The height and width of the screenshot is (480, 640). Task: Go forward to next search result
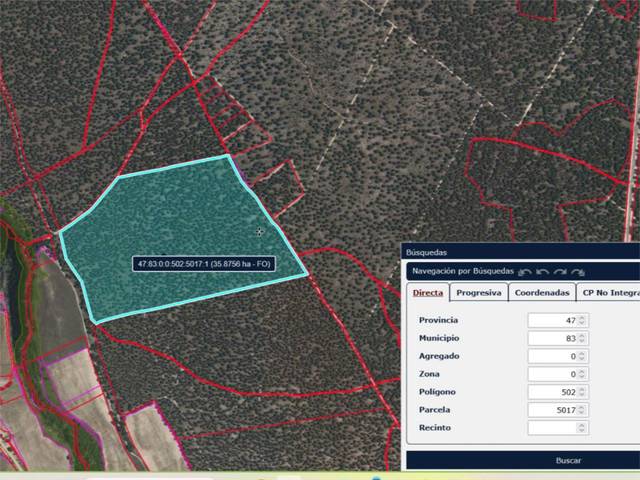(x=560, y=272)
